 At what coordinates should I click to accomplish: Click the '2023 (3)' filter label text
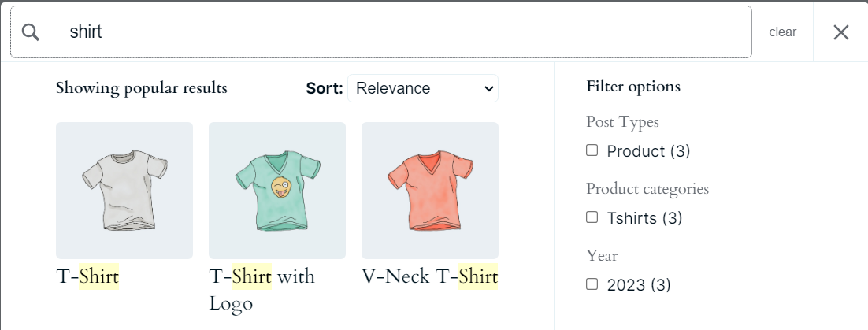[639, 285]
